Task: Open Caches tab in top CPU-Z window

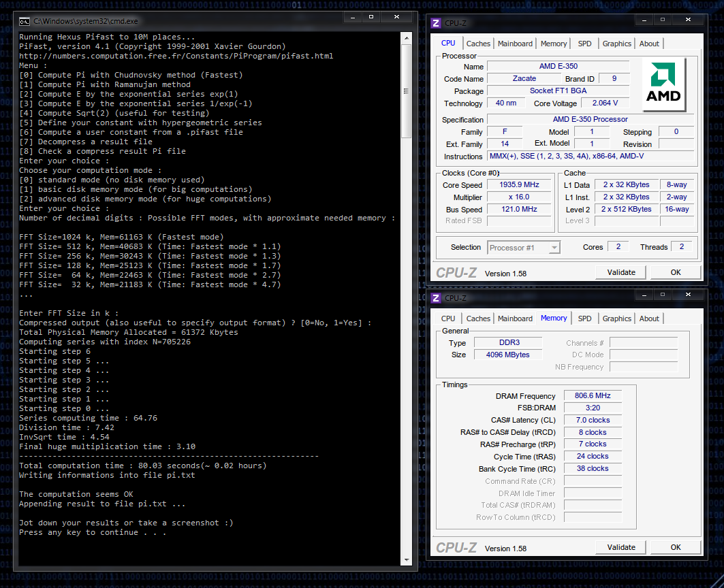Action: [x=478, y=44]
